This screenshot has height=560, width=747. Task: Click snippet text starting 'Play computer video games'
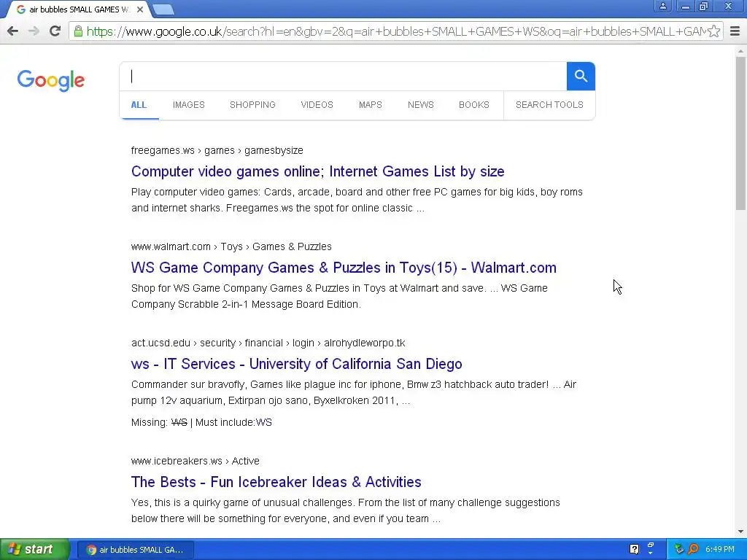pos(357,200)
